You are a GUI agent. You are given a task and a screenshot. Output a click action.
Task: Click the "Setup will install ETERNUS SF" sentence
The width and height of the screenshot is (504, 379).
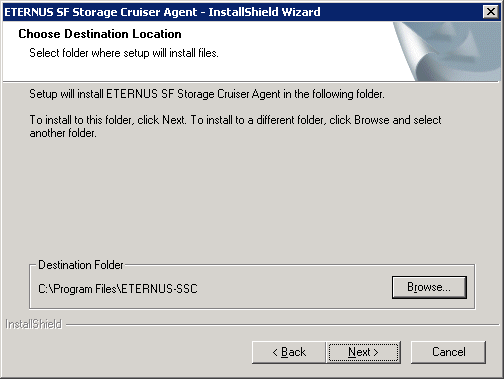pyautogui.click(x=207, y=94)
